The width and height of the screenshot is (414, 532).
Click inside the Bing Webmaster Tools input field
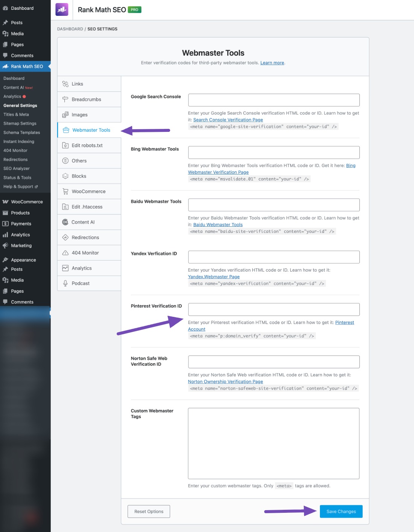click(x=274, y=152)
